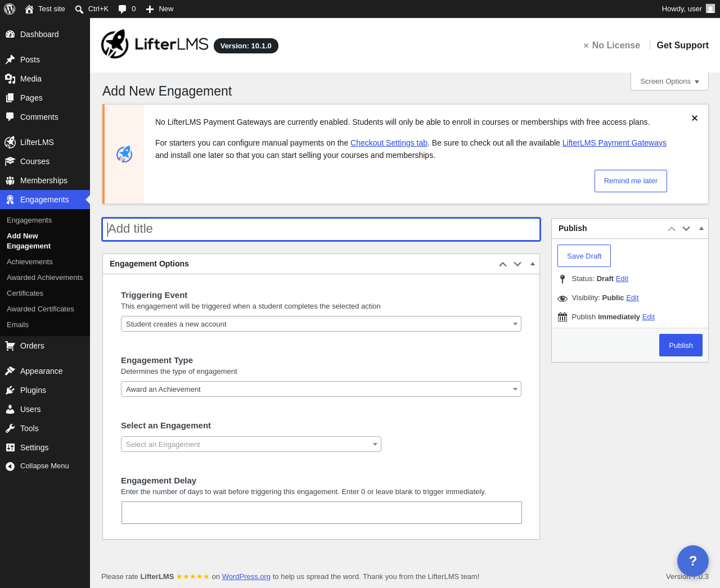720x588 pixels.
Task: Open the Select an Engagement dropdown
Action: point(251,444)
